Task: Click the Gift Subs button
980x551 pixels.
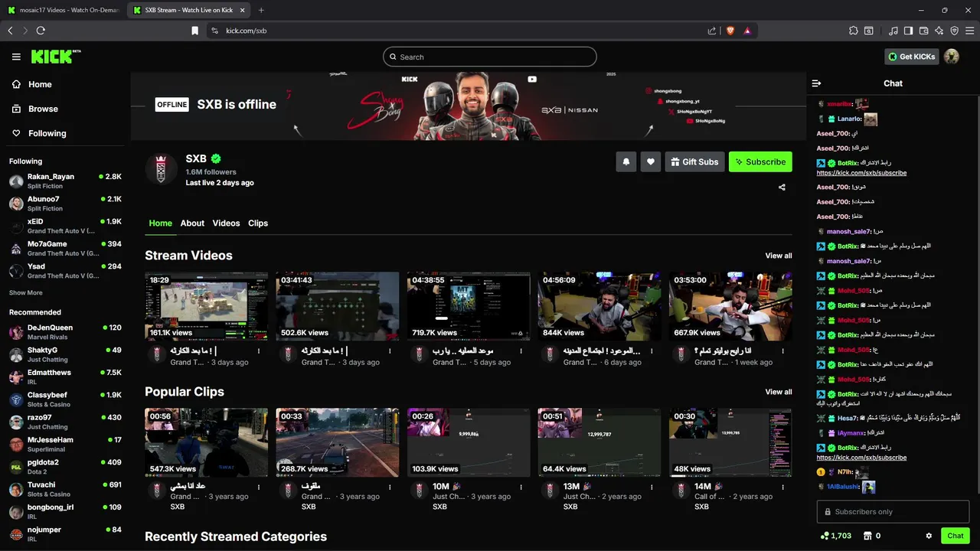Action: (694, 161)
